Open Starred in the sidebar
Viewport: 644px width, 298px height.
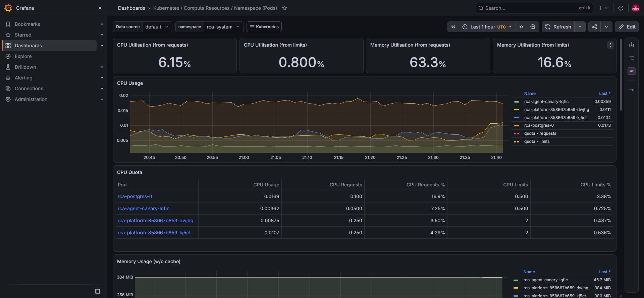[x=23, y=35]
